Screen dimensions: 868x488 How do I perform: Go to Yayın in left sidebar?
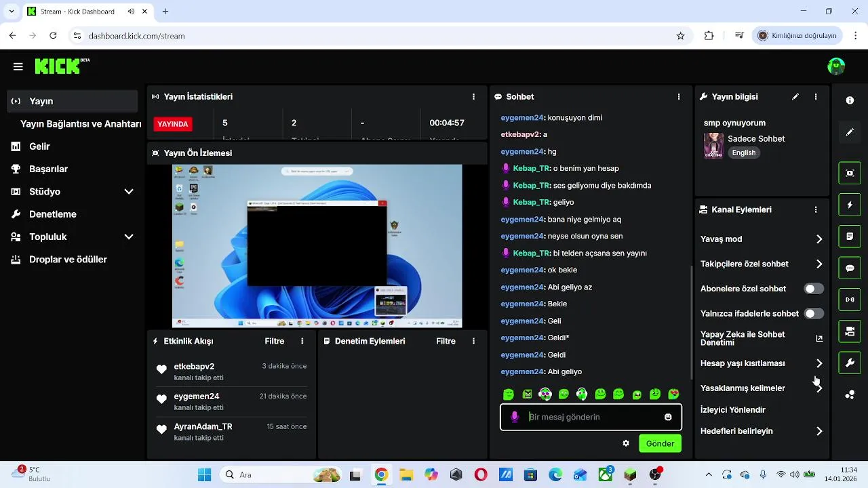click(x=73, y=101)
